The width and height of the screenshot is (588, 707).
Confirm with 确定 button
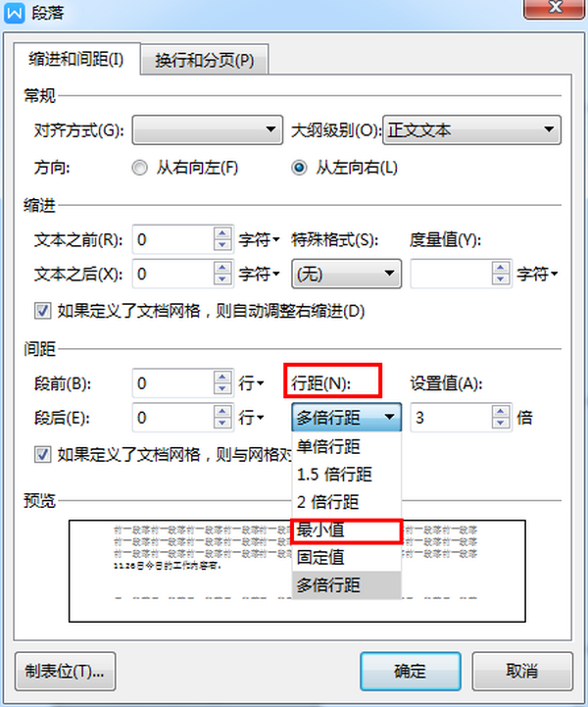411,672
